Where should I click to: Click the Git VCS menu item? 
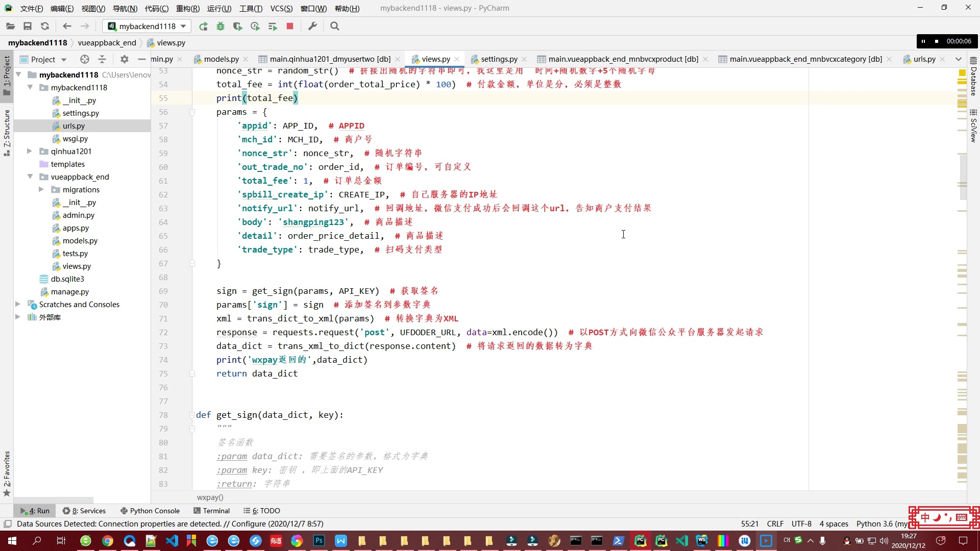coord(281,8)
